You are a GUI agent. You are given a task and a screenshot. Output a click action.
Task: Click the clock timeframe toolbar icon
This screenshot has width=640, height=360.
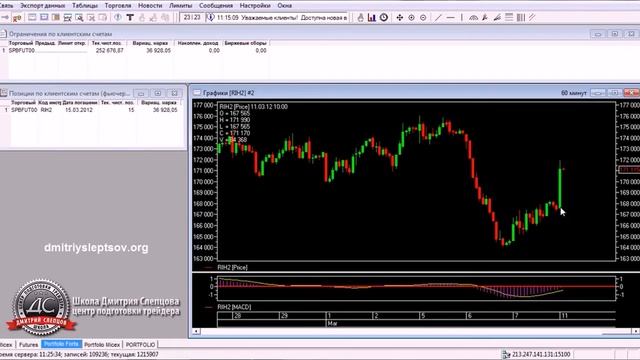click(x=384, y=18)
